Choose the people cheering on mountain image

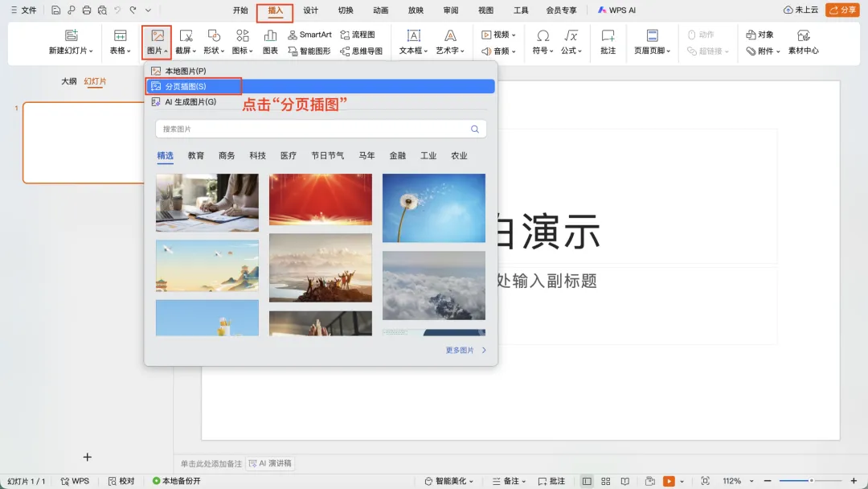[x=321, y=268]
